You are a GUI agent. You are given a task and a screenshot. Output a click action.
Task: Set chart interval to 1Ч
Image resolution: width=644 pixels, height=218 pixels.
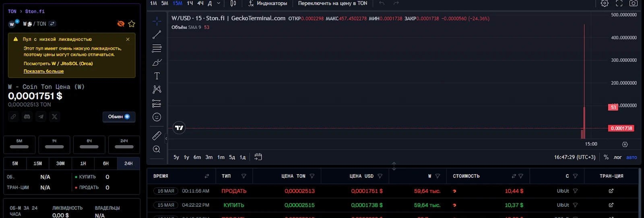coord(190,3)
